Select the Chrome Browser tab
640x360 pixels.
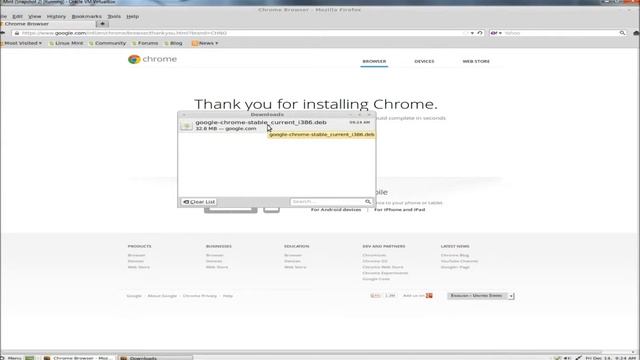click(47, 24)
